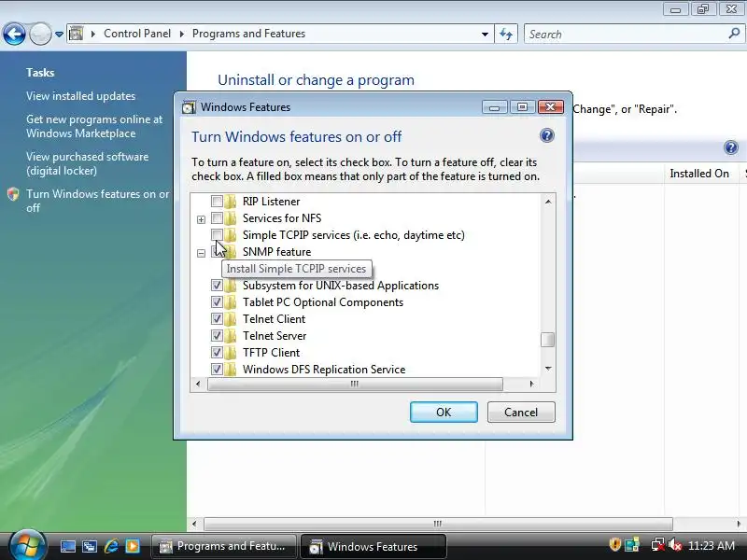This screenshot has width=747, height=560.
Task: Uncheck the Telnet Server checkbox
Action: 217,336
